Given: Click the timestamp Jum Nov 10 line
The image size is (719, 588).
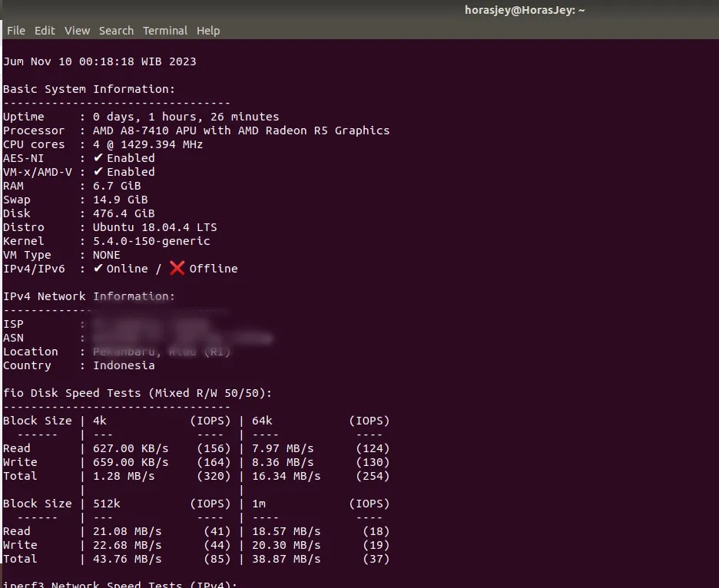Looking at the screenshot, I should pyautogui.click(x=100, y=61).
